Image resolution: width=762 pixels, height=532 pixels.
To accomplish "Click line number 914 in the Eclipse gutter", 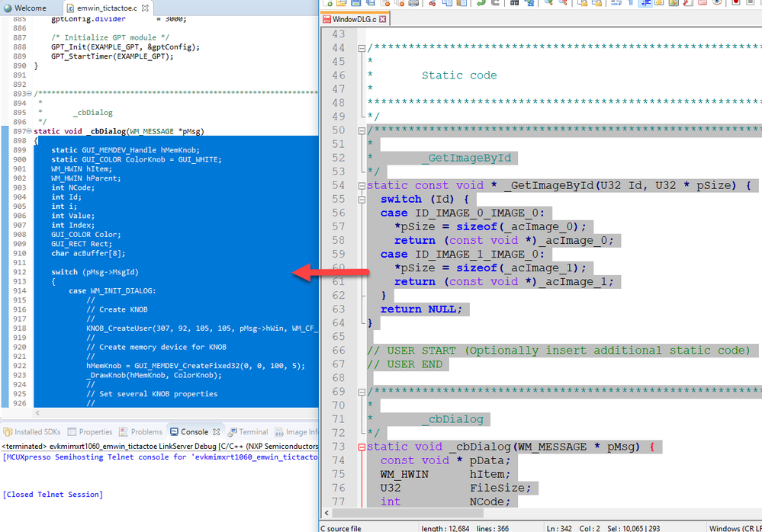I will coord(20,290).
